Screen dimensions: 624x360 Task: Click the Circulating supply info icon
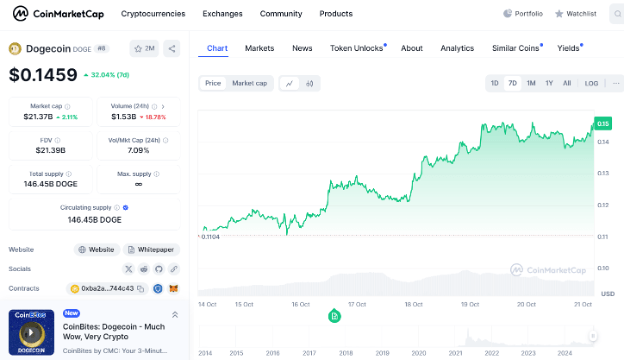click(117, 208)
